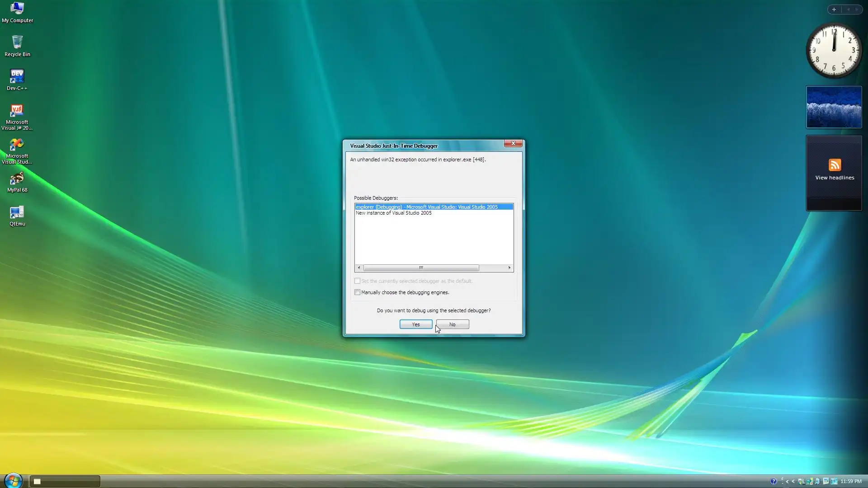Click the sidebar add gadget plus button
Viewport: 868px width, 488px height.
[x=834, y=9]
